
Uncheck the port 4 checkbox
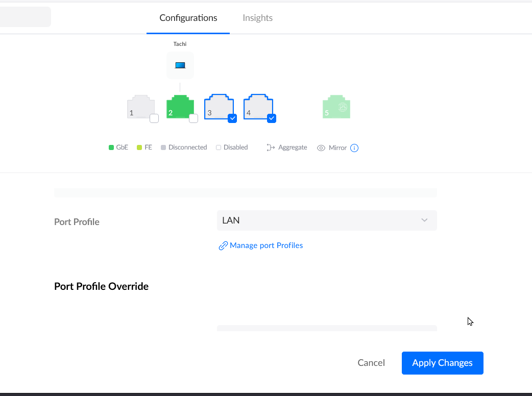coord(272,118)
